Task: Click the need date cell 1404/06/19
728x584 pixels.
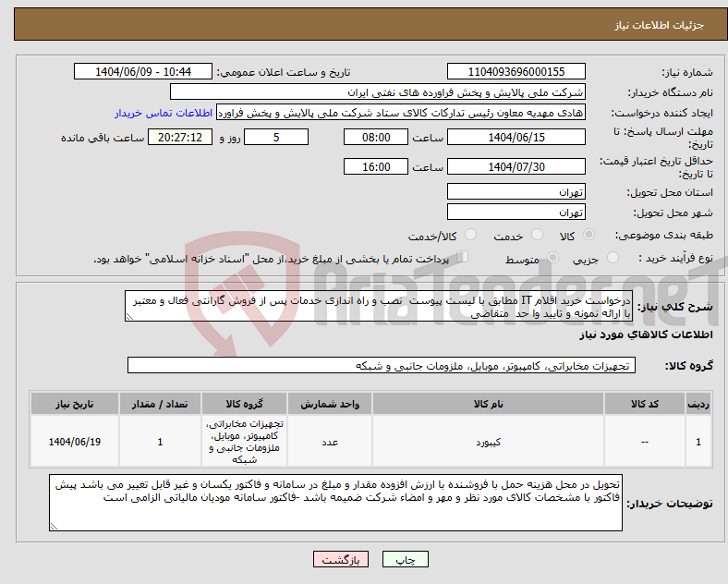Action: [75, 442]
